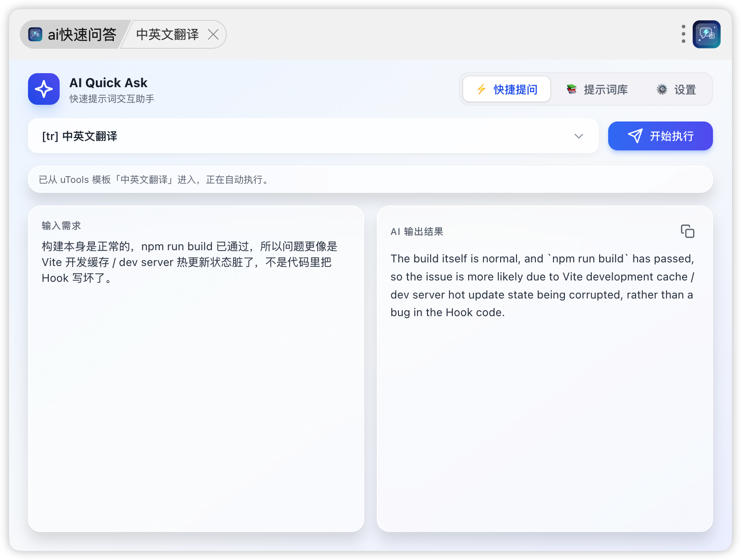
Task: Switch to the 快捷提问 tab
Action: click(x=507, y=89)
